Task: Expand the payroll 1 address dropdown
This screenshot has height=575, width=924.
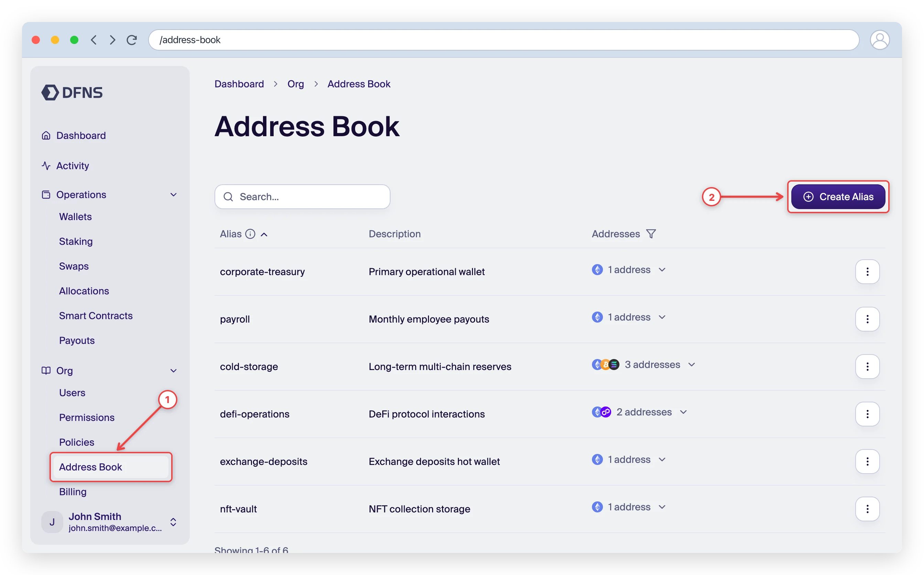Action: [x=662, y=317]
